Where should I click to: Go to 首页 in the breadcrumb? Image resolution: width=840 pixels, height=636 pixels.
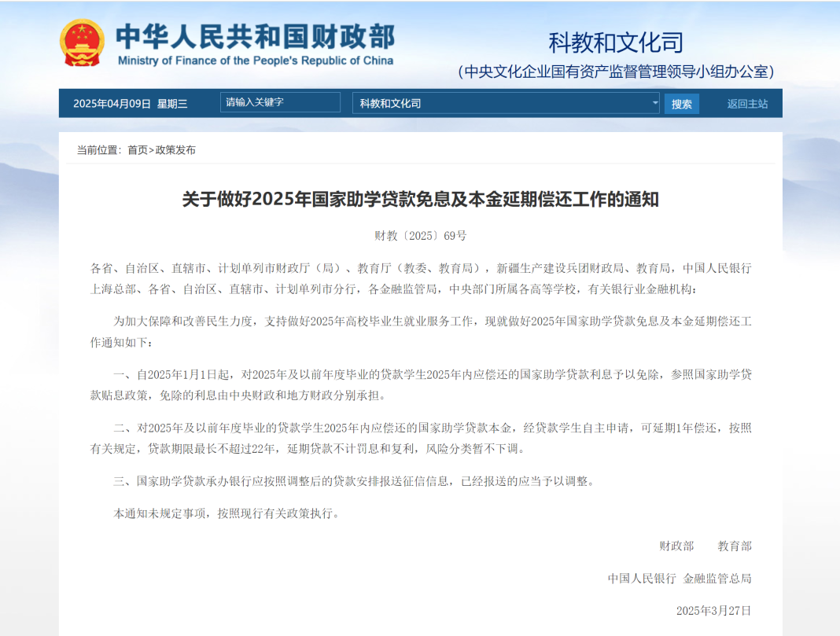[138, 150]
